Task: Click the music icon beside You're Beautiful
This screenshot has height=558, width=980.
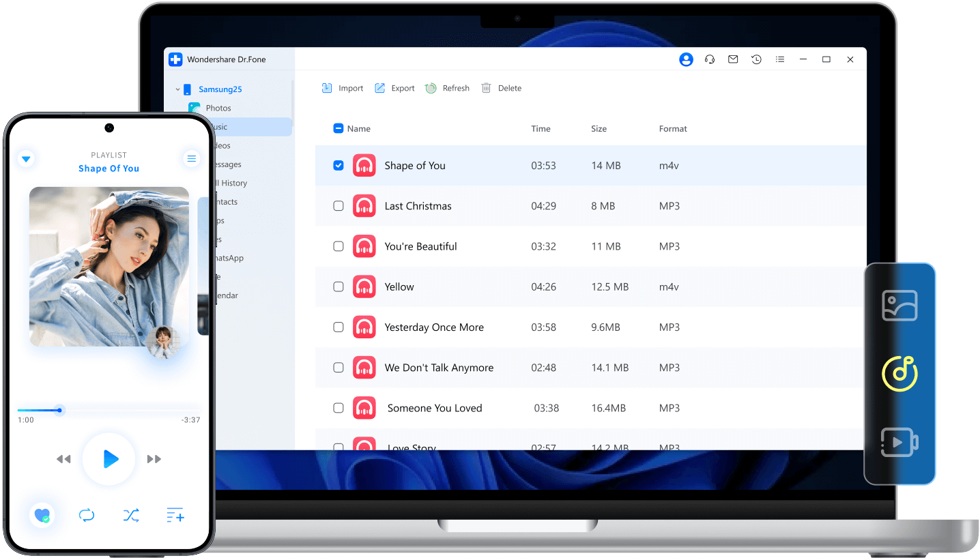Action: tap(364, 246)
